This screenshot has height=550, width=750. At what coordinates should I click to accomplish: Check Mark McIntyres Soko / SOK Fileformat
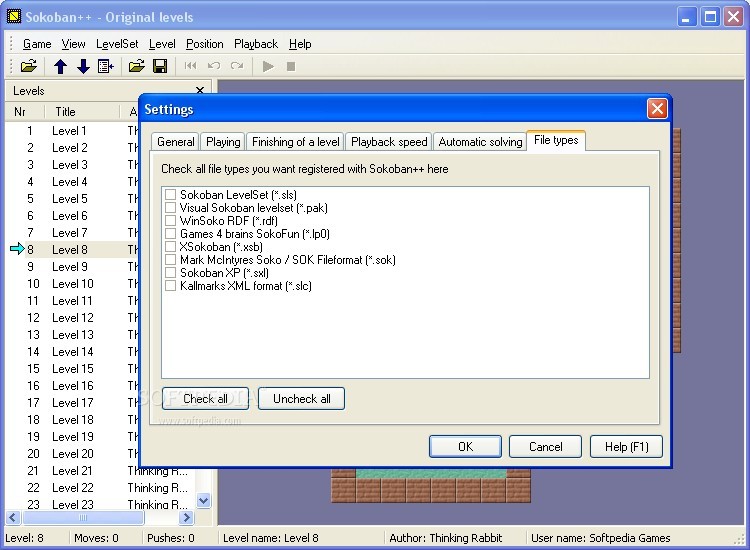170,260
